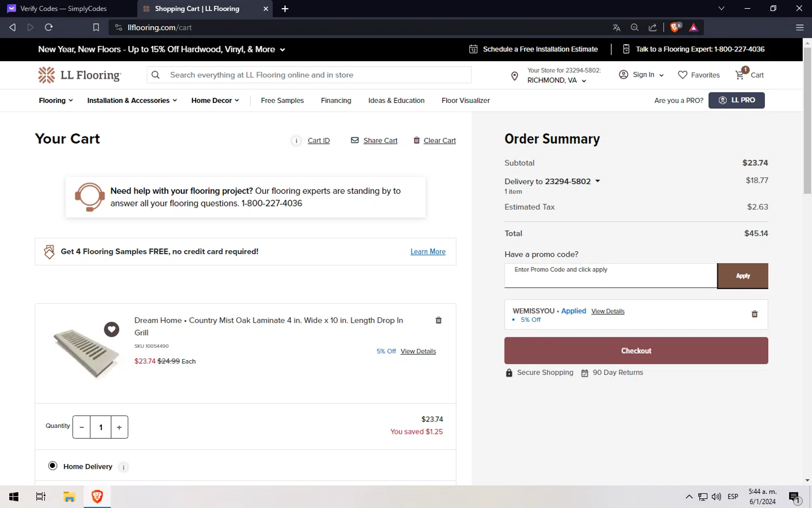Expand the Flooring menu
The image size is (812, 508).
(56, 101)
